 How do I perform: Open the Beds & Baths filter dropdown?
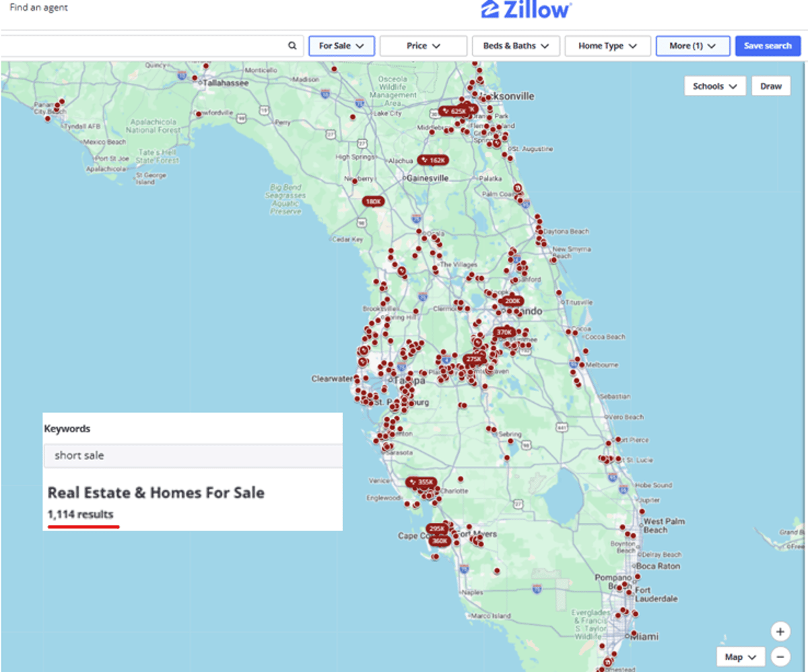pos(515,45)
